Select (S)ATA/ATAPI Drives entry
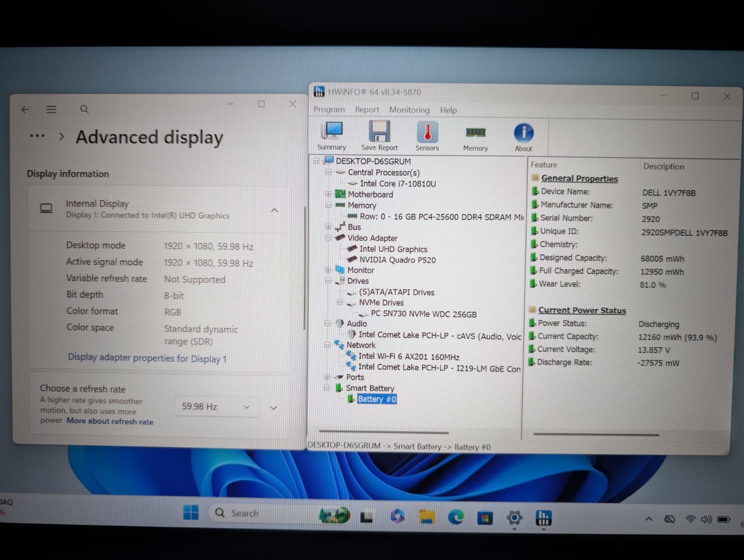Image resolution: width=744 pixels, height=560 pixels. click(x=397, y=292)
